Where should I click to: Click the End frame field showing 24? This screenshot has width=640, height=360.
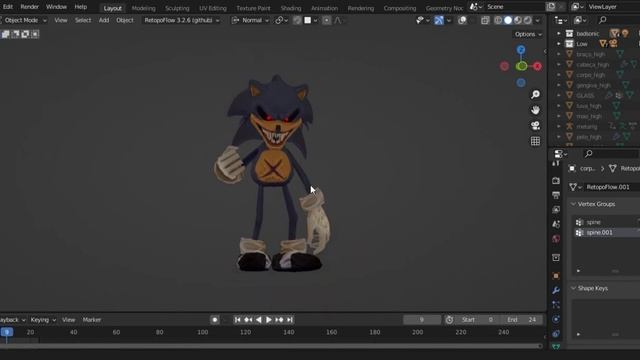coord(522,320)
